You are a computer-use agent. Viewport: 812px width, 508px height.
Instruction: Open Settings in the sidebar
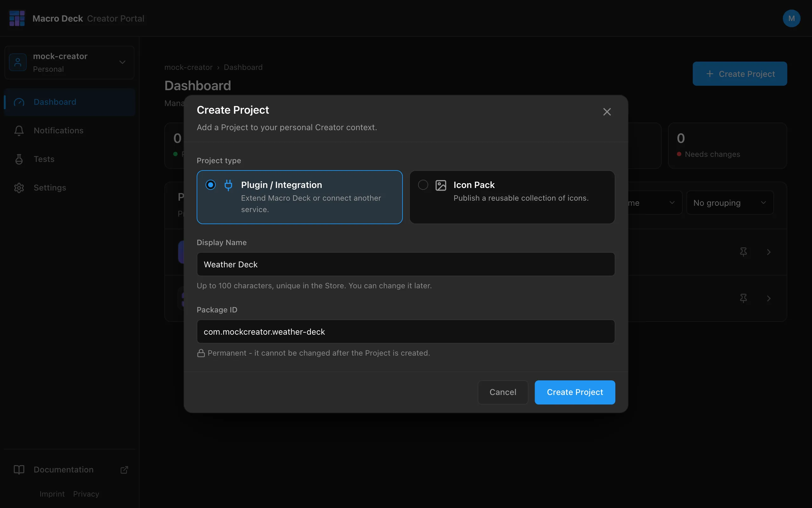(69, 187)
